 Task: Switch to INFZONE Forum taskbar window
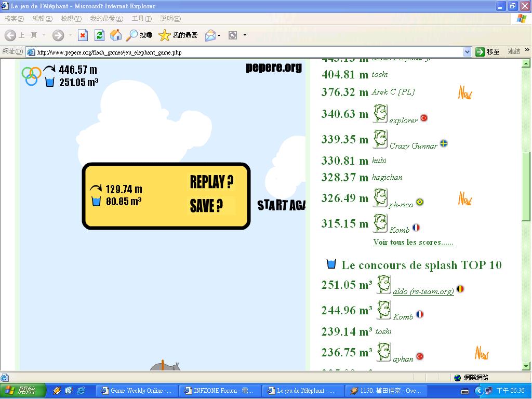220,391
